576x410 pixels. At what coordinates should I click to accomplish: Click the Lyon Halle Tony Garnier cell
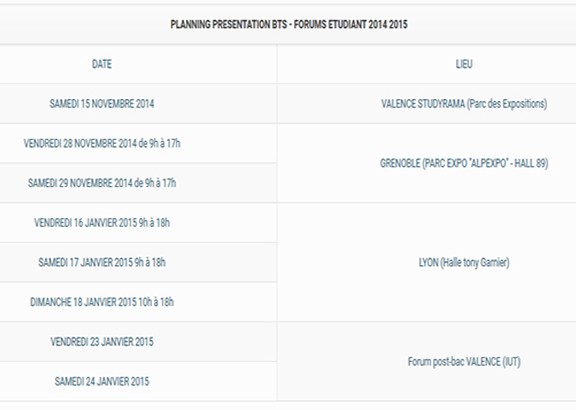pyautogui.click(x=464, y=262)
